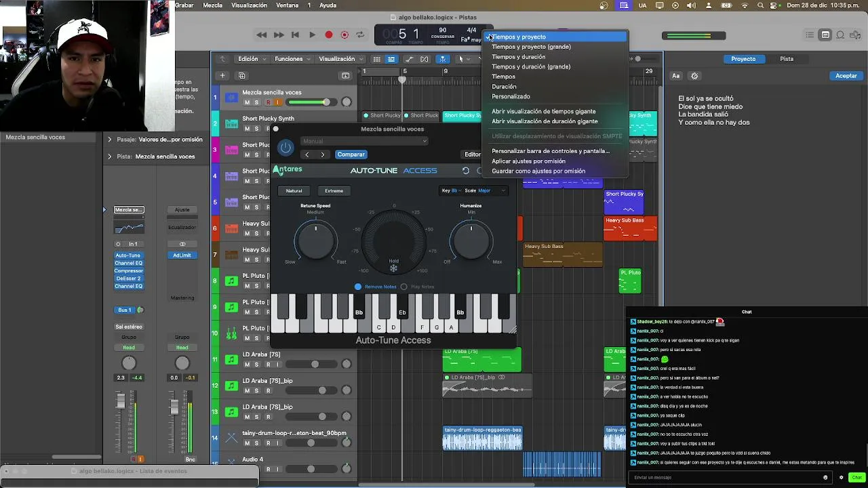Click the Humanize knob

pos(471,241)
